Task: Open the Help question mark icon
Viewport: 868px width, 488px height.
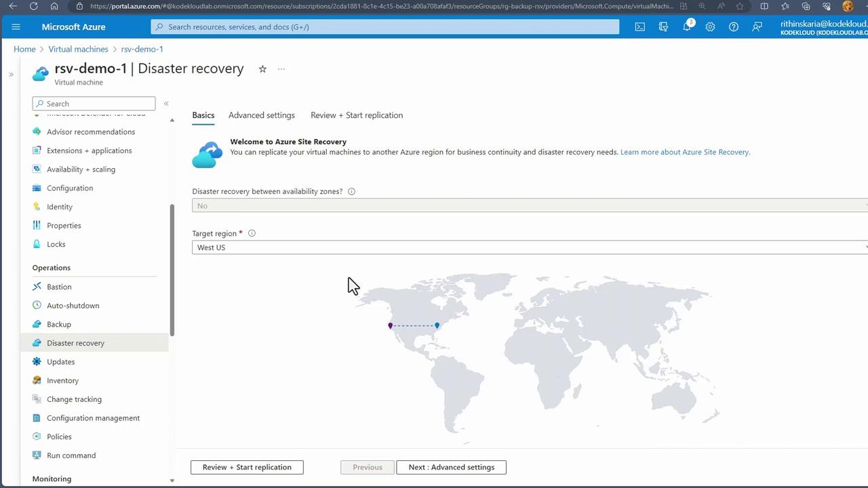Action: point(734,27)
